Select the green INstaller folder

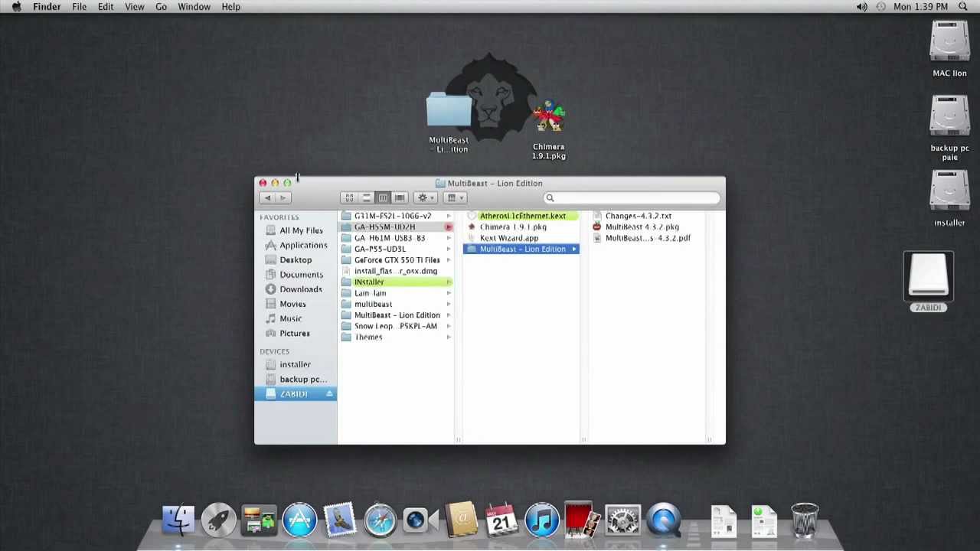coord(397,282)
